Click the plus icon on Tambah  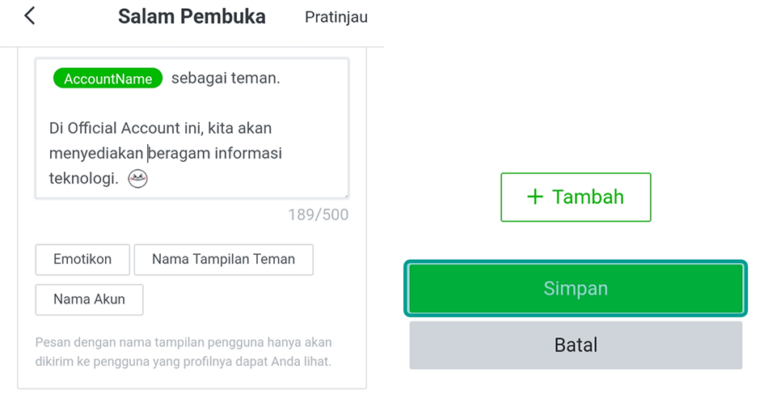click(535, 197)
